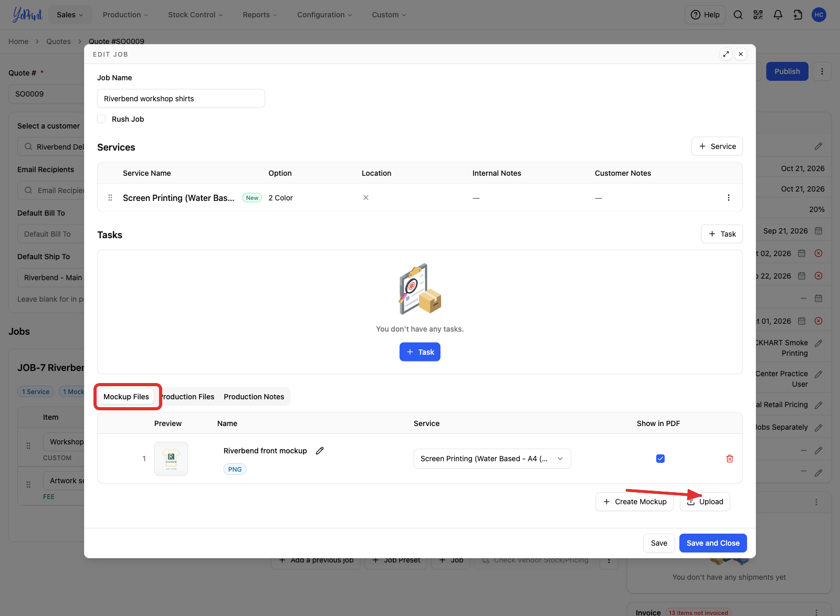The height and width of the screenshot is (616, 840).
Task: Click the Job Name input field
Action: tap(181, 99)
